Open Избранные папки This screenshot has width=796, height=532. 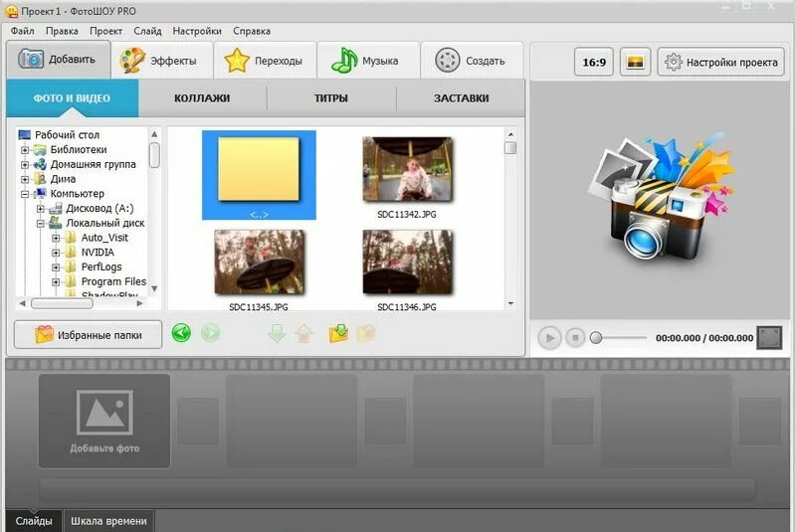[x=88, y=335]
